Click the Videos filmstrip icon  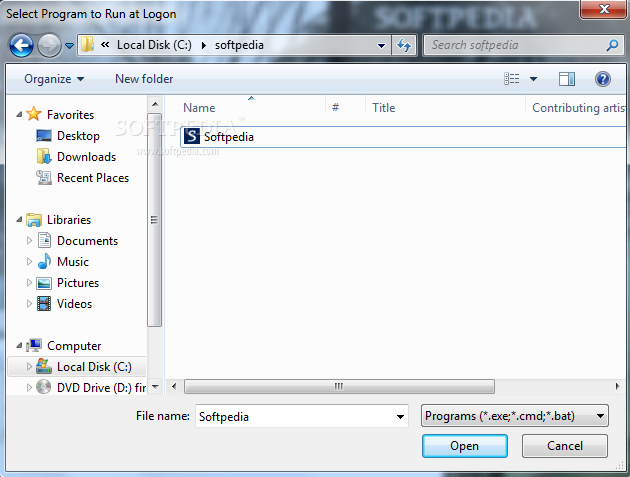tap(44, 303)
